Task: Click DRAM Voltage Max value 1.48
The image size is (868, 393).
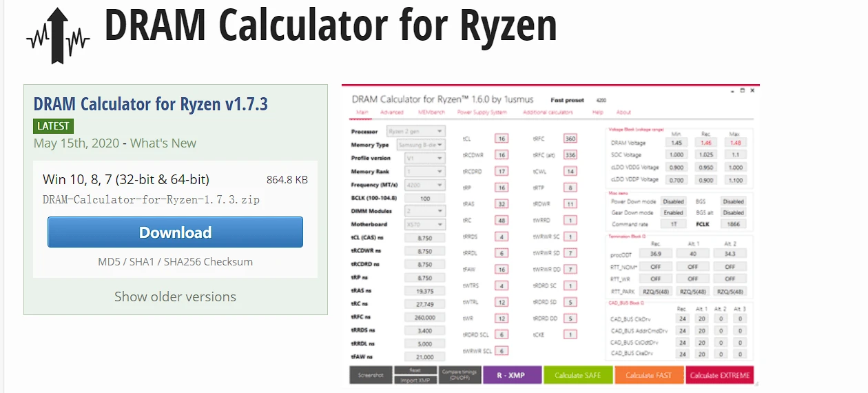Action: pyautogui.click(x=735, y=143)
